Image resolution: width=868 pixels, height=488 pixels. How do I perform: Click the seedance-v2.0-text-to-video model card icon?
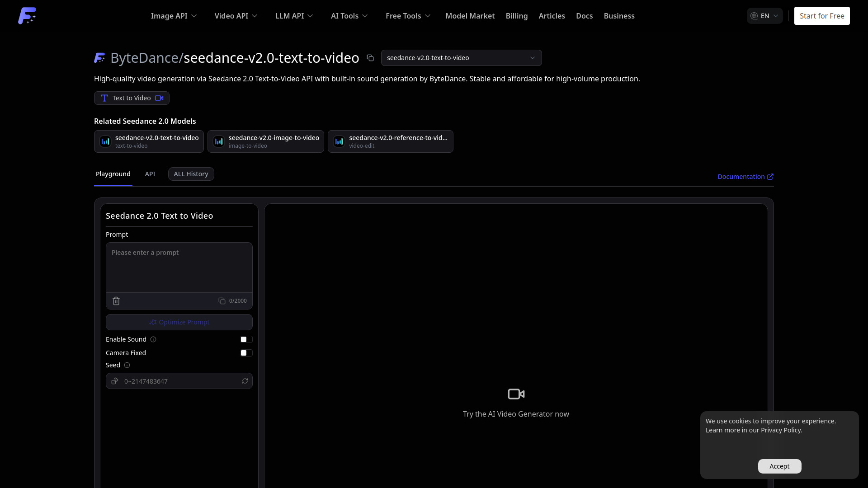pos(105,141)
